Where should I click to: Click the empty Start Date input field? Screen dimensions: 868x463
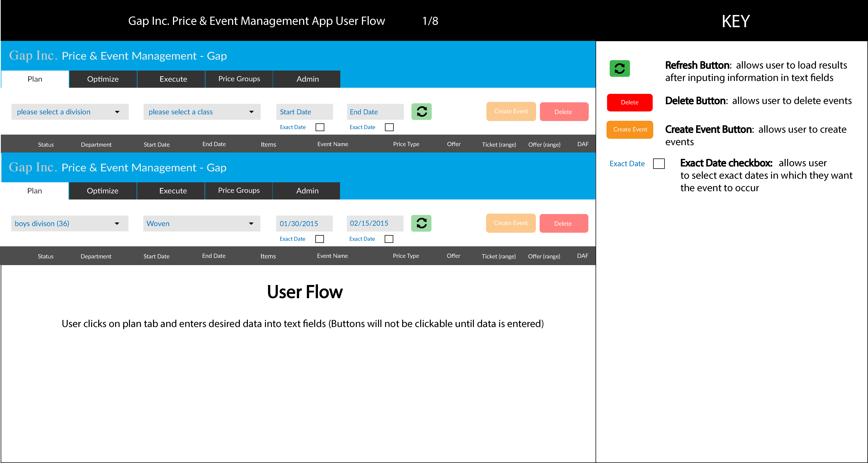(304, 112)
